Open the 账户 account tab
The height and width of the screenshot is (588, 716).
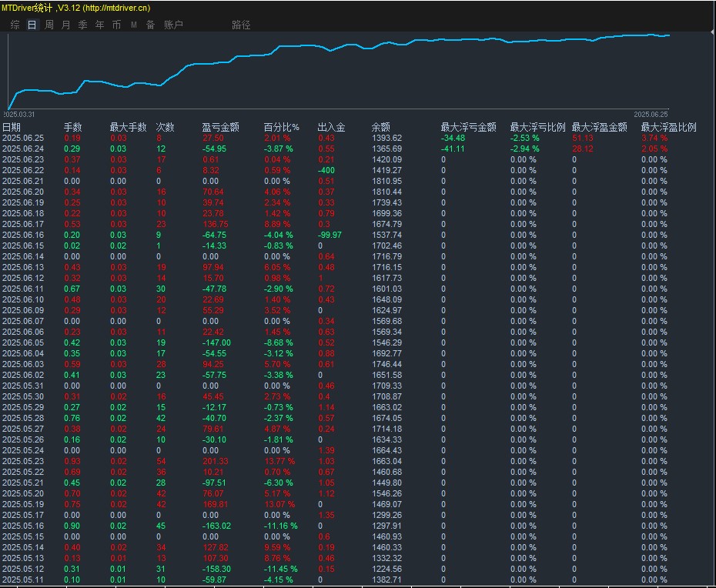[173, 25]
